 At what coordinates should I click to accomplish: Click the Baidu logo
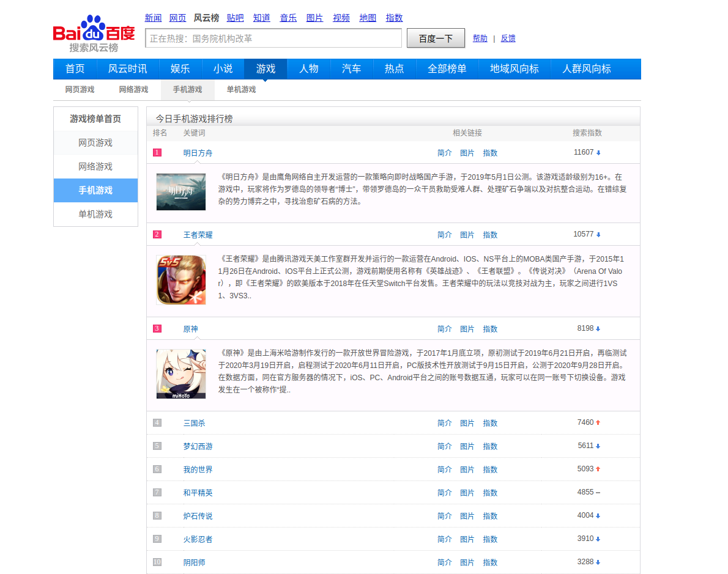click(x=94, y=34)
